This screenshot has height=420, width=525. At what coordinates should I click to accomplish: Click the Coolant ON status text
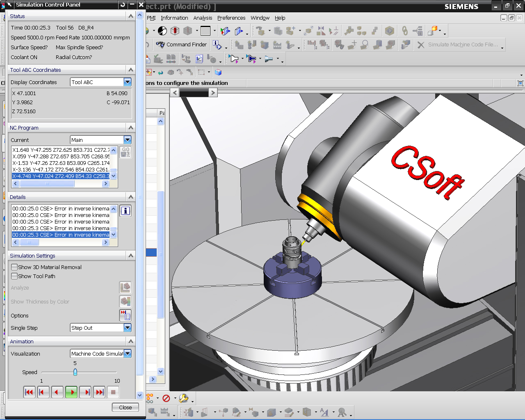pos(24,57)
